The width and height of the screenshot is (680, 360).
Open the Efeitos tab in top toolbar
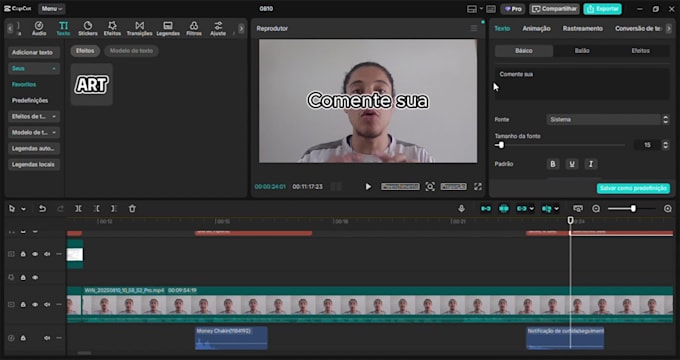pyautogui.click(x=112, y=29)
